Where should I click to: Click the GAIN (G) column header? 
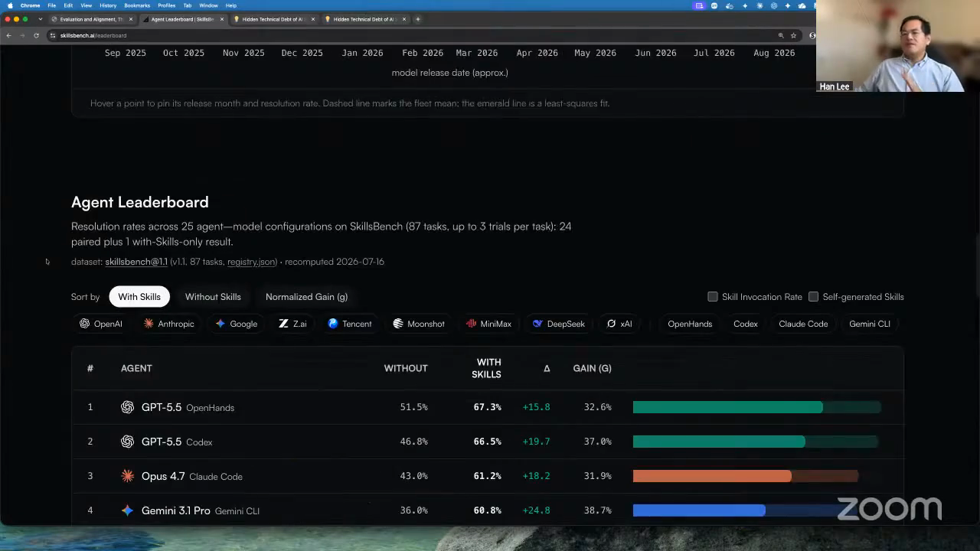pyautogui.click(x=592, y=368)
